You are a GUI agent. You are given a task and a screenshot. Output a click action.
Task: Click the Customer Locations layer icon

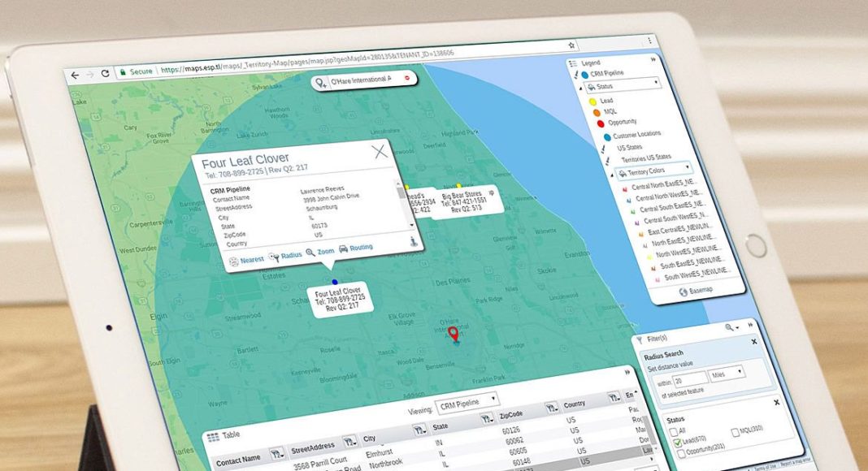click(x=607, y=137)
